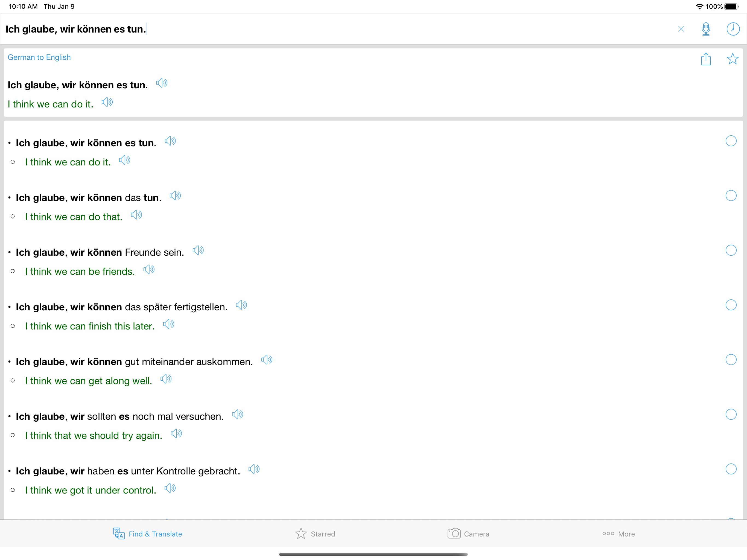Select circle beside 'gut miteinander auskommen' example
This screenshot has width=747, height=560.
(x=731, y=360)
